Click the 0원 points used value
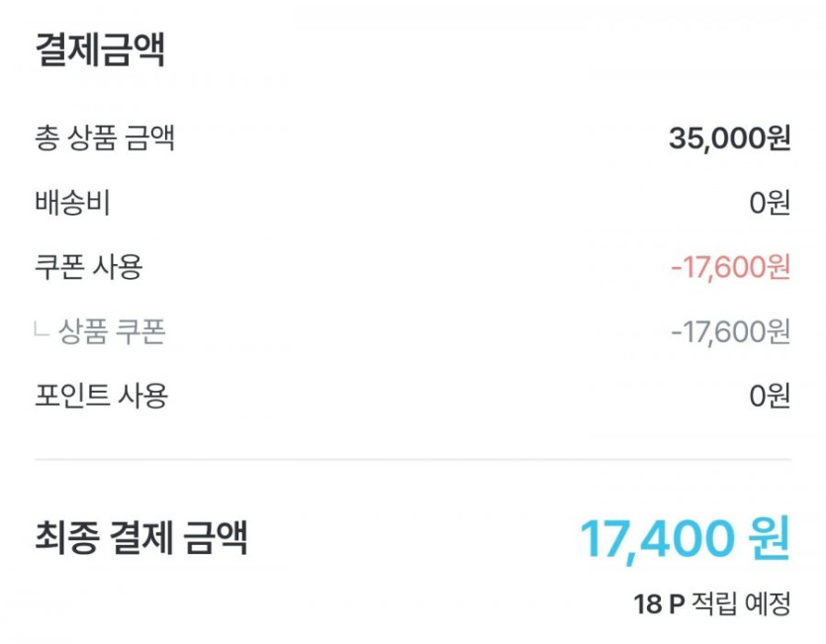826x644 pixels. (x=769, y=397)
